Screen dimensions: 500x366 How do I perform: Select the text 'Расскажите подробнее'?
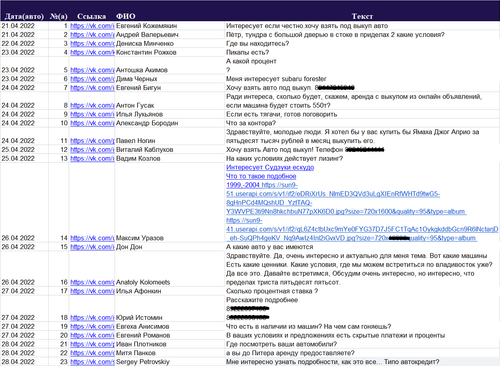pos(262,300)
